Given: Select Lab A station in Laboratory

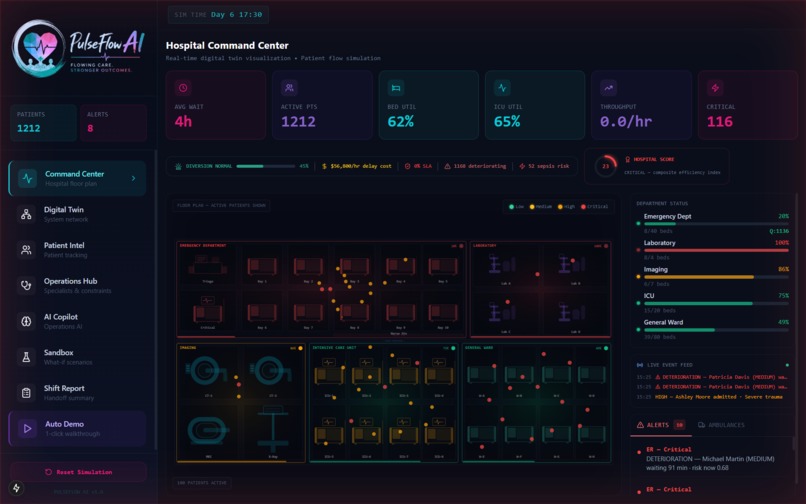Looking at the screenshot, I should coord(501,265).
